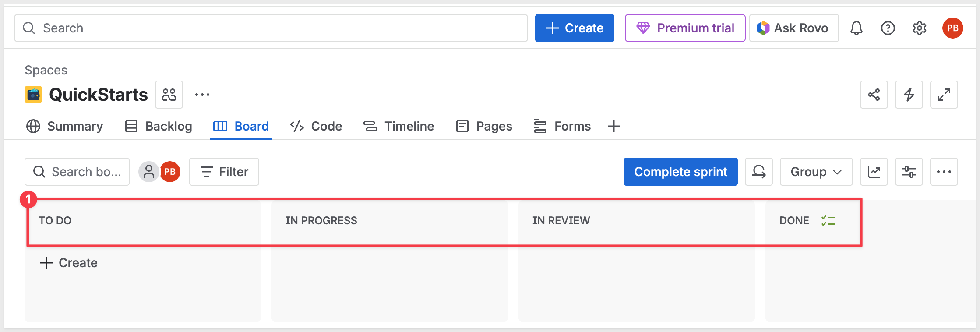Open the settings gear menu
The image size is (980, 332).
pos(919,28)
